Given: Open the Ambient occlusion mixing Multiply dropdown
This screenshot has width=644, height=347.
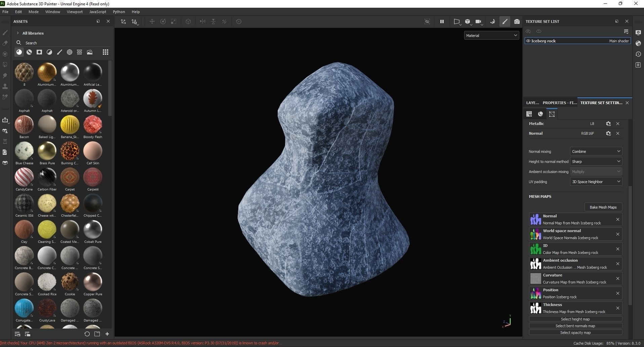Looking at the screenshot, I should click(596, 172).
